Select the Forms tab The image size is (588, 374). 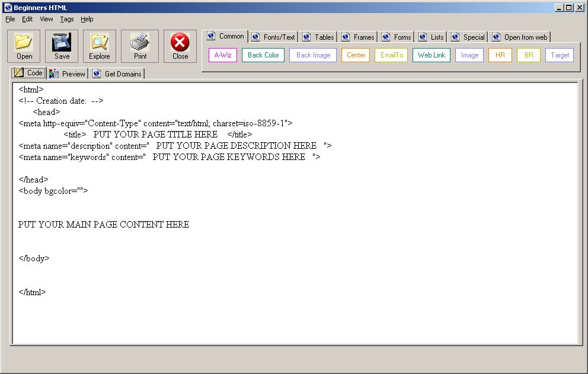pos(397,37)
